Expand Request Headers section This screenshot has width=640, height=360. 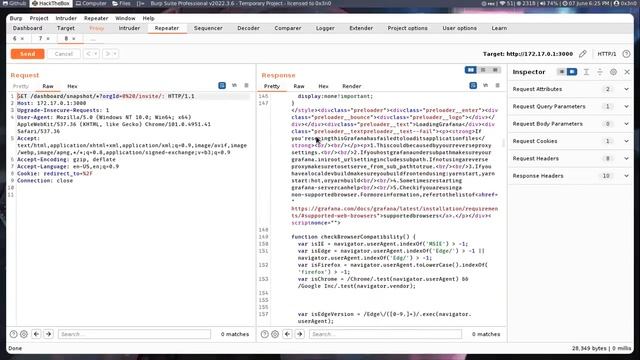point(570,158)
